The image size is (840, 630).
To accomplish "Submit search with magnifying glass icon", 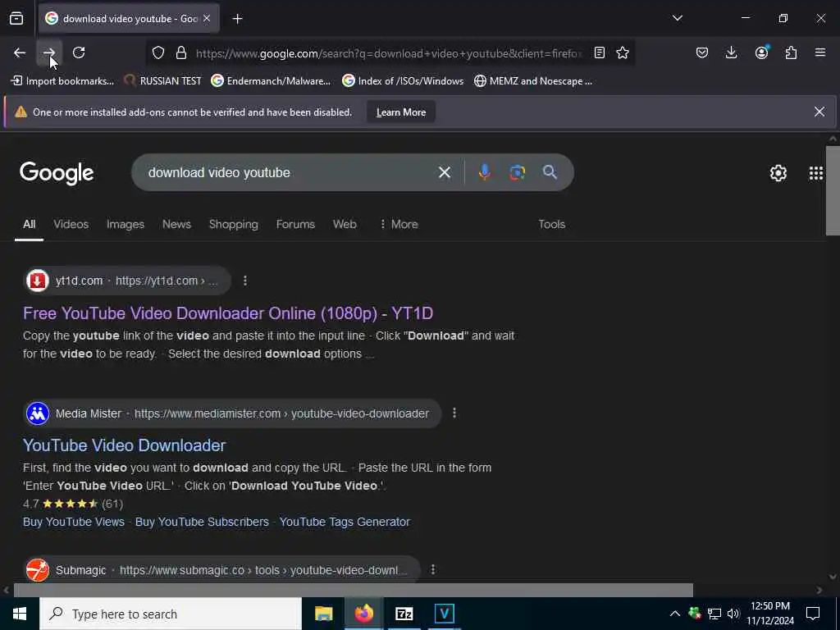I will click(550, 172).
